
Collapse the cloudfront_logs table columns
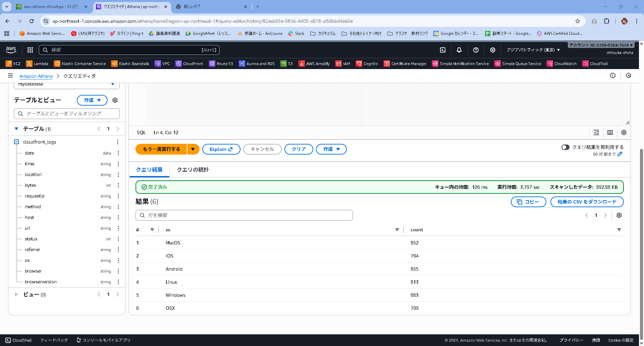coord(16,142)
